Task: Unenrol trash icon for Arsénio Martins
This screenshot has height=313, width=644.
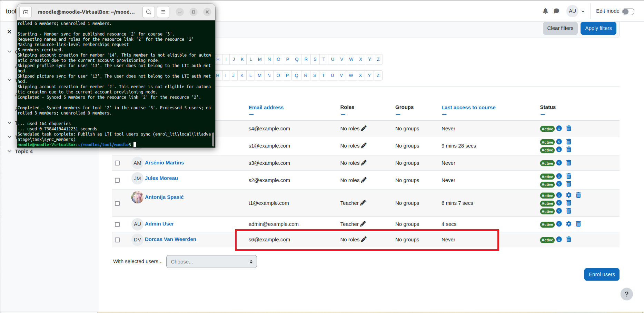Action: pyautogui.click(x=569, y=163)
